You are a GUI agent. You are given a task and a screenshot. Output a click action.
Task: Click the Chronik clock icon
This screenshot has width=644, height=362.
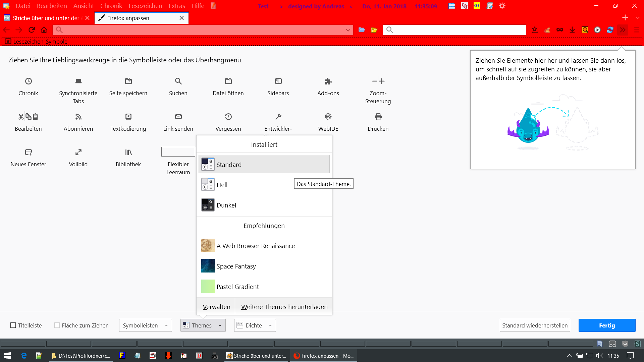click(x=29, y=81)
